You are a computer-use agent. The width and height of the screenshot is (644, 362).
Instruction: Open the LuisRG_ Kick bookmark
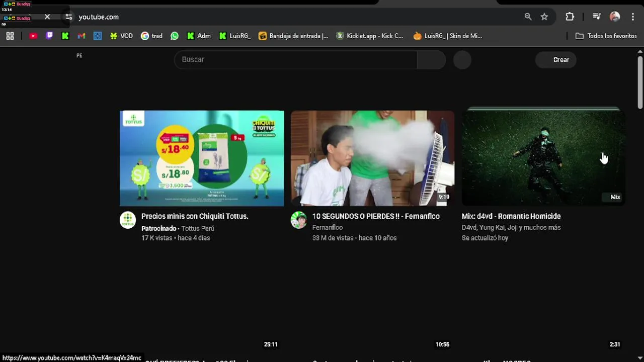(235, 36)
